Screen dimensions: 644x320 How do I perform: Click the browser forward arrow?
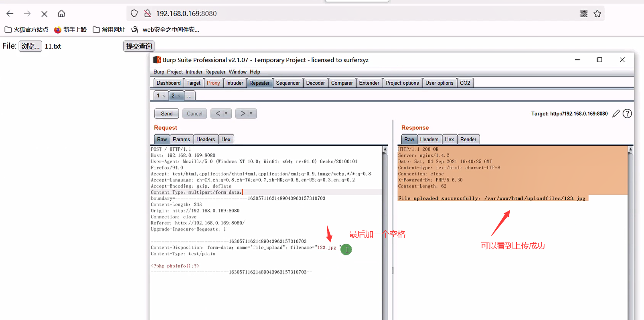(27, 14)
